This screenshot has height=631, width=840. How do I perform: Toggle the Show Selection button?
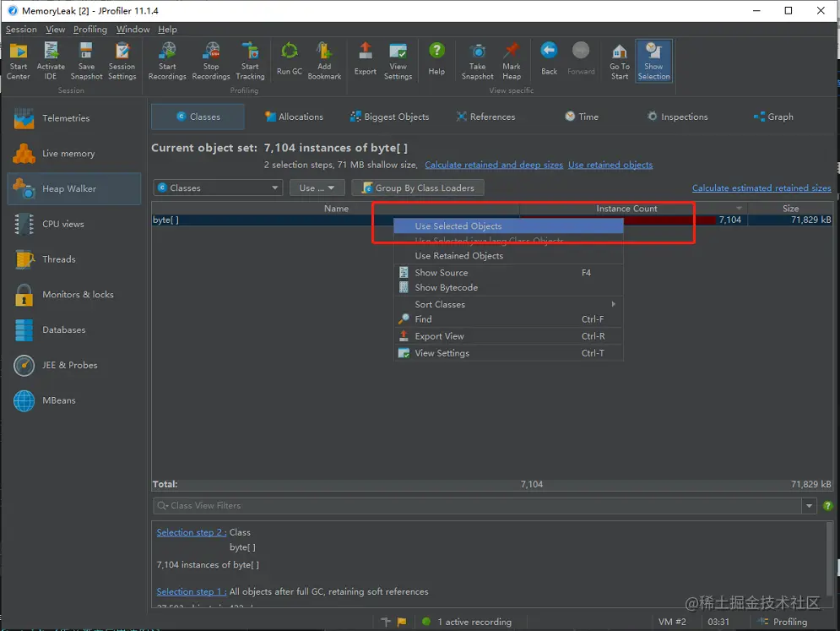[653, 61]
